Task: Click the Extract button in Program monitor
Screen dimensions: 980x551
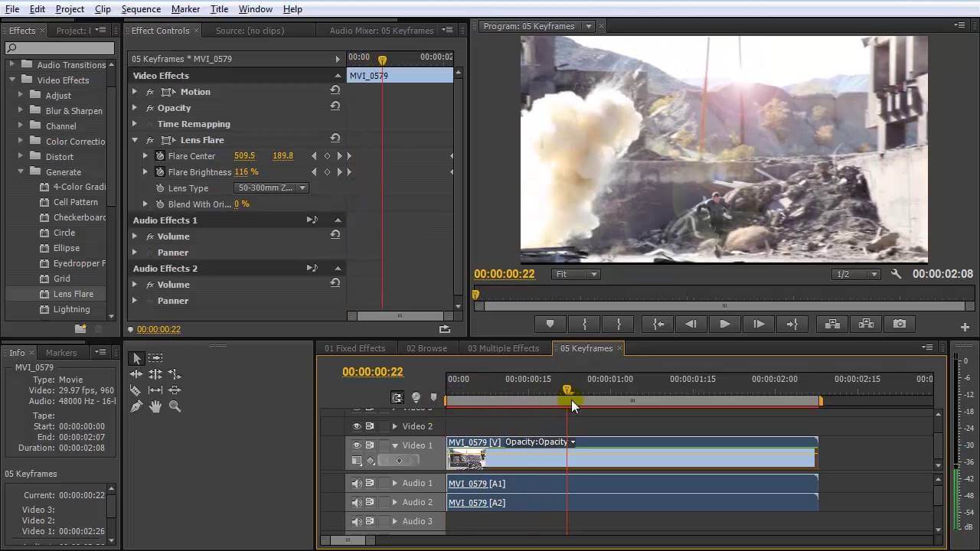Action: [x=866, y=324]
